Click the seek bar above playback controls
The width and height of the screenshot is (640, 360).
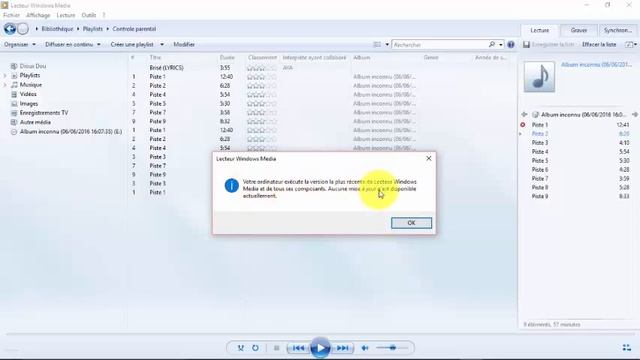pos(320,334)
